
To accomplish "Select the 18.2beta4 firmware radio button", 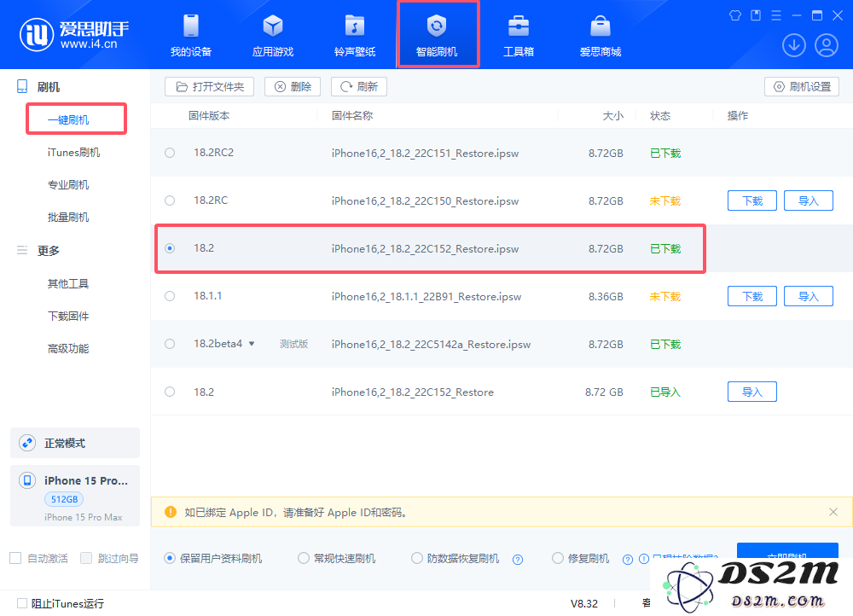I will (170, 344).
